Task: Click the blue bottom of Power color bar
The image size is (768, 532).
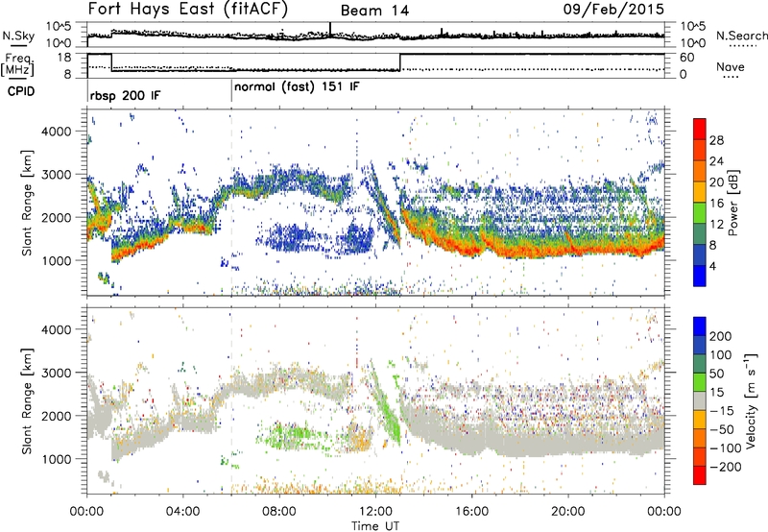Action: click(x=700, y=276)
